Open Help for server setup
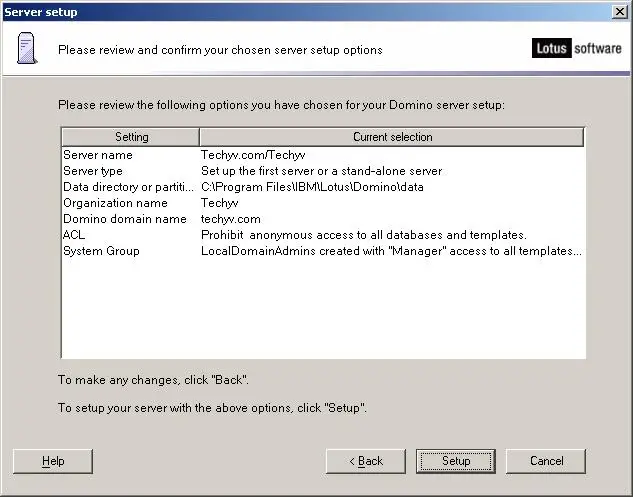 tap(53, 461)
